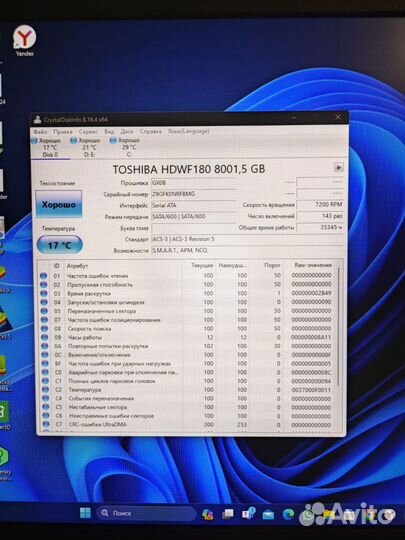Open the Диск menu
405x540 pixels.
click(x=126, y=132)
